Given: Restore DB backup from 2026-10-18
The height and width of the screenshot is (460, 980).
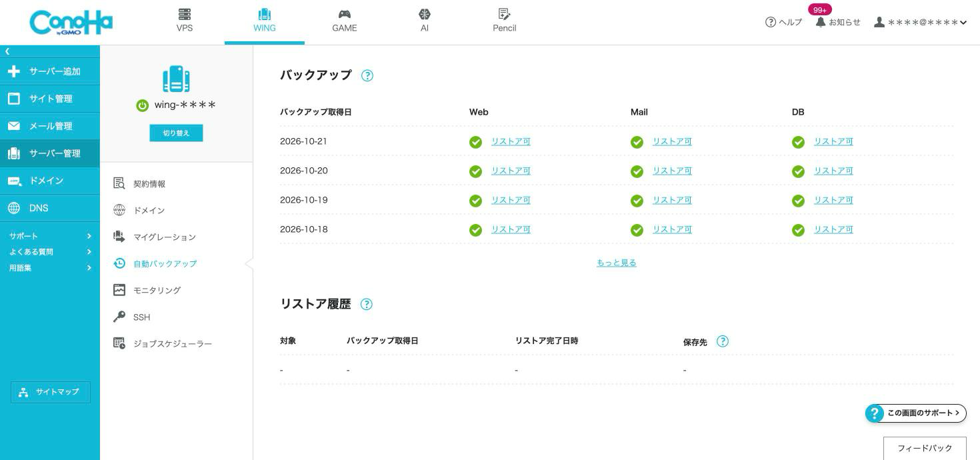Looking at the screenshot, I should coord(833,229).
